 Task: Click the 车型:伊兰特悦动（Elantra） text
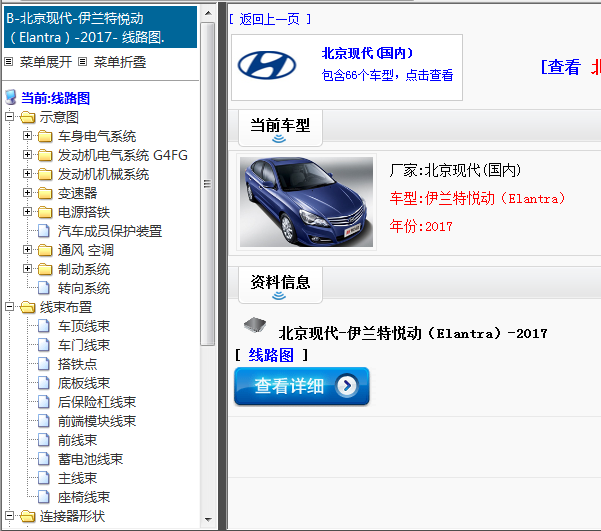(477, 199)
